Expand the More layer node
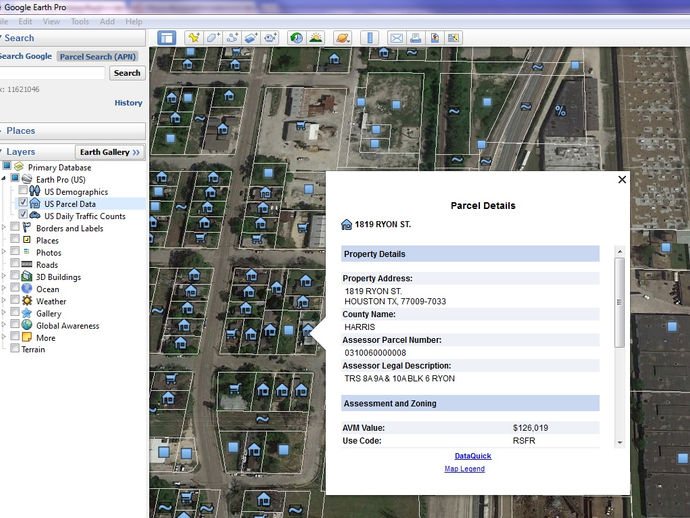Screen dimensions: 690x518 coord(4,337)
